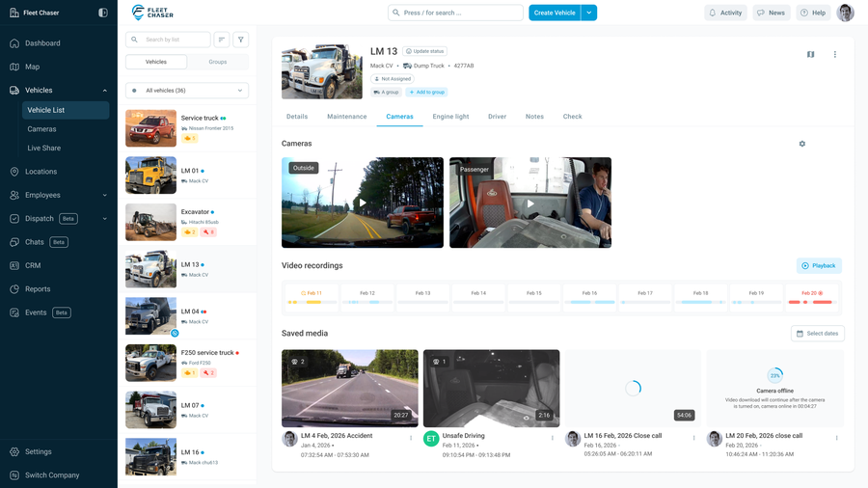The height and width of the screenshot is (488, 868).
Task: Click the Playback button
Action: 819,265
